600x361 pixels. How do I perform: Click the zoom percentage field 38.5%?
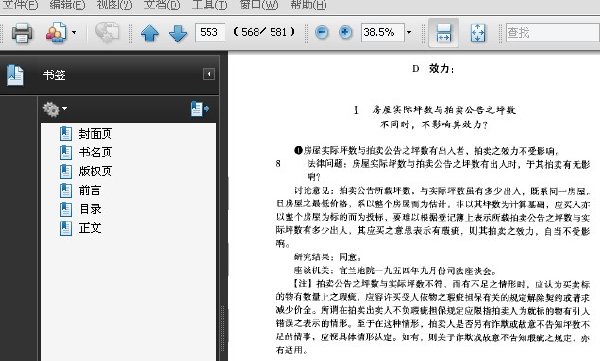(382, 33)
